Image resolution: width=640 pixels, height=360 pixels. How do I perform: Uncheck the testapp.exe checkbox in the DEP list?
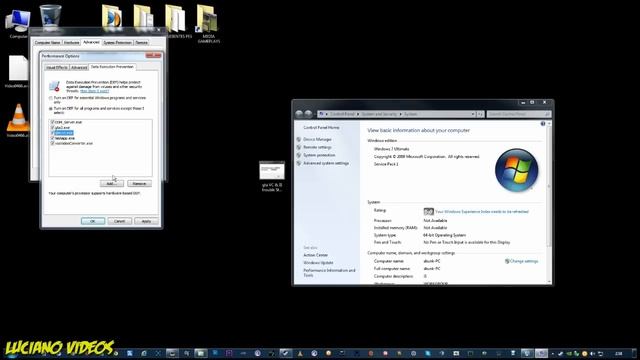click(52, 138)
